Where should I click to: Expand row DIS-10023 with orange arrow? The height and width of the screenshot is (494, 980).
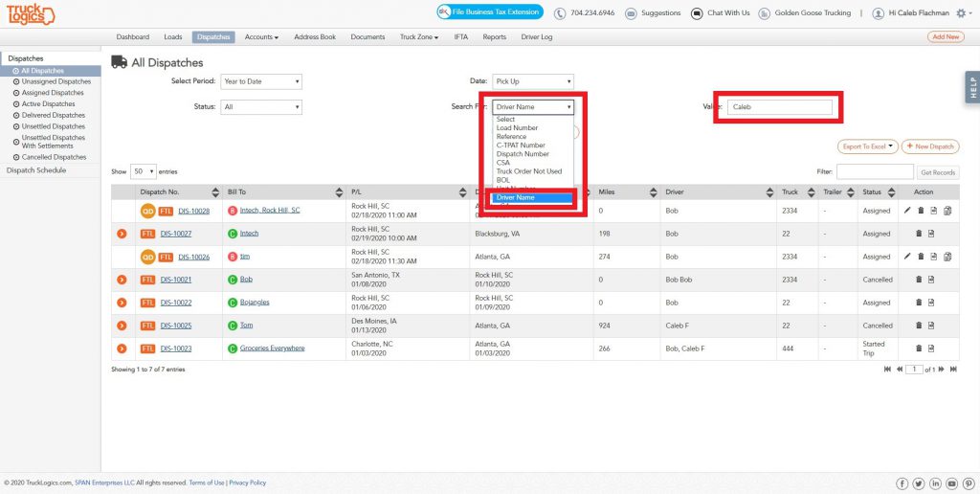tap(122, 348)
